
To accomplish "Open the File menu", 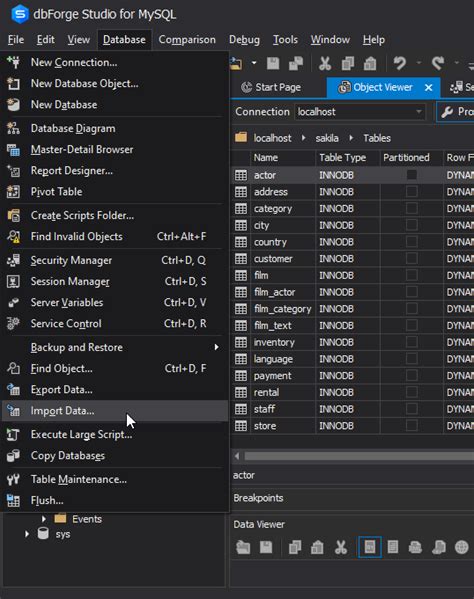I will coord(16,40).
